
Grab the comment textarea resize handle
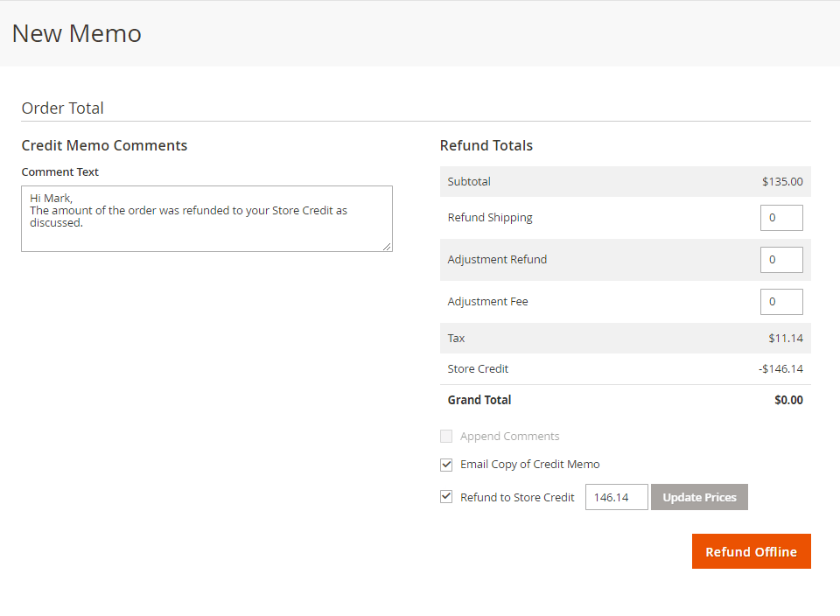tap(387, 247)
